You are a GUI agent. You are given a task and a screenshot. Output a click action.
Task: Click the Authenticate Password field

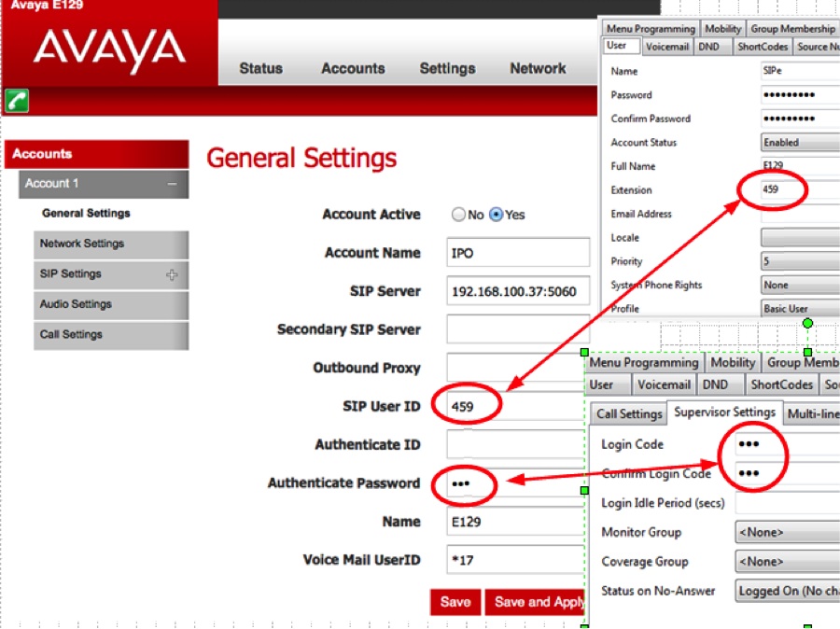[515, 482]
